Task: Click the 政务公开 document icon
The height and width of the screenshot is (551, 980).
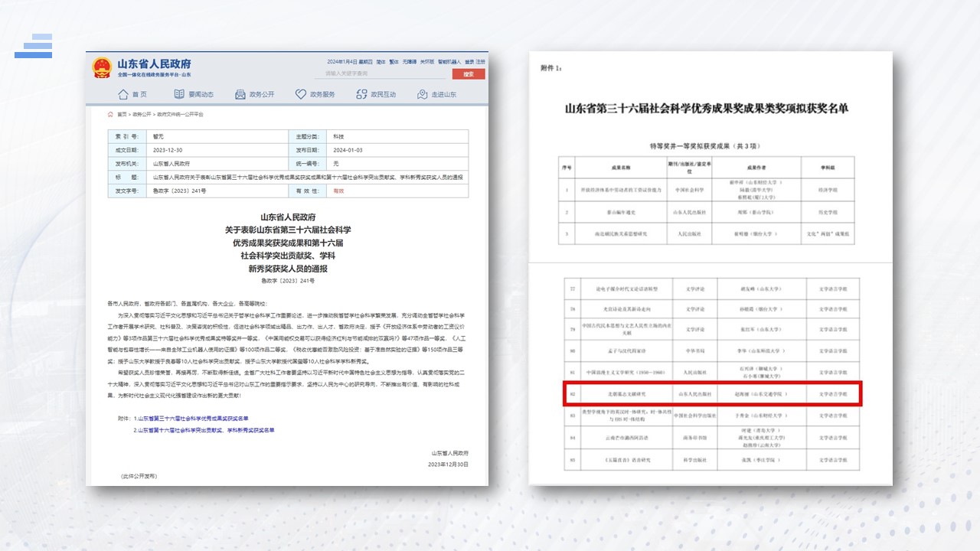Action: click(240, 94)
